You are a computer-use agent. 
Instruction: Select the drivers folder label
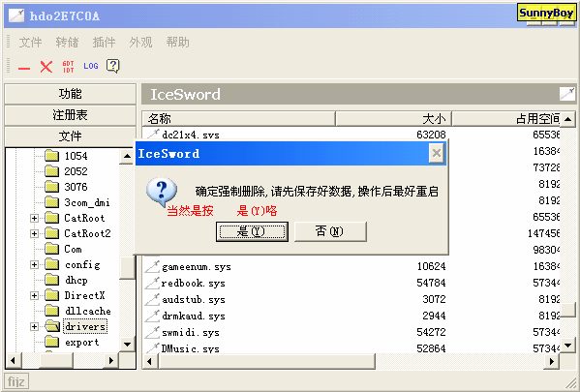point(85,326)
